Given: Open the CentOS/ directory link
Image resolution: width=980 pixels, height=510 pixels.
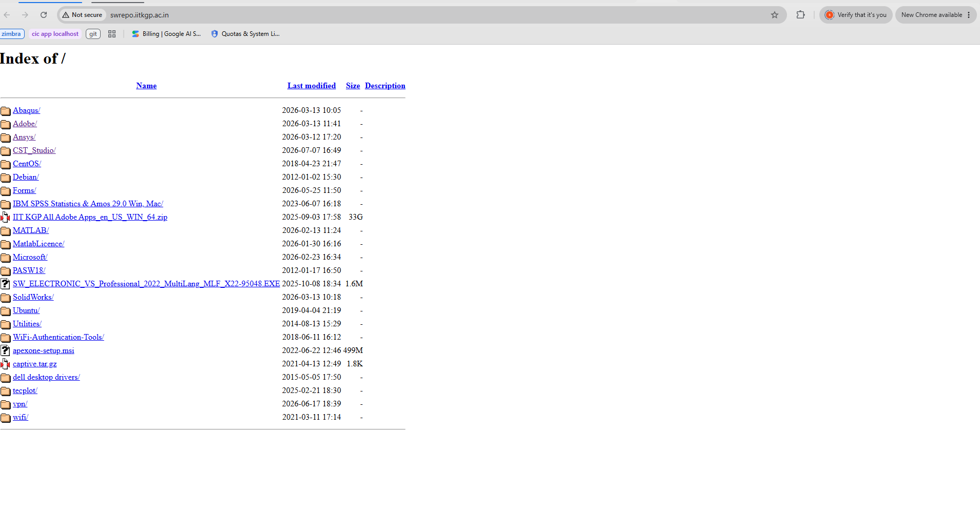Looking at the screenshot, I should click(27, 164).
